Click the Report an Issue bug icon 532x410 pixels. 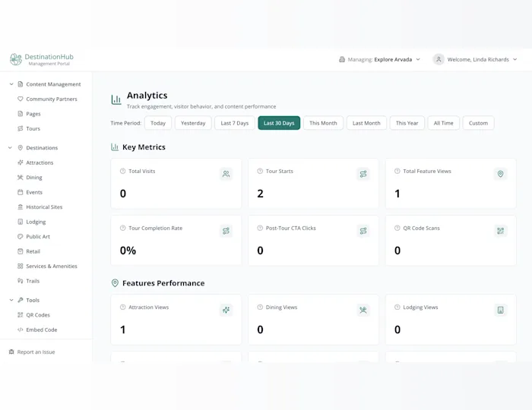[11, 352]
